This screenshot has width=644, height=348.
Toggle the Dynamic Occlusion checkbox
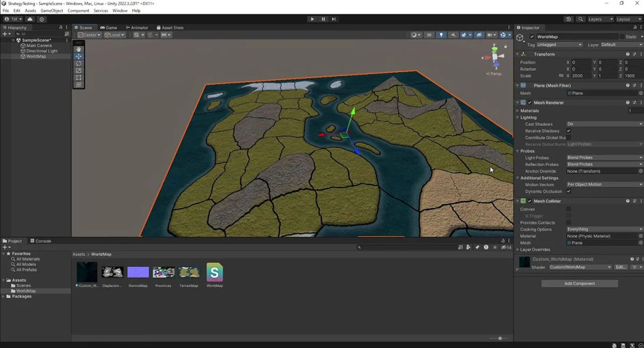coord(569,191)
